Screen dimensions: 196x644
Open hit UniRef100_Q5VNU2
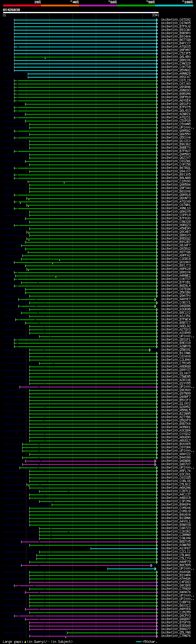coord(176,70)
